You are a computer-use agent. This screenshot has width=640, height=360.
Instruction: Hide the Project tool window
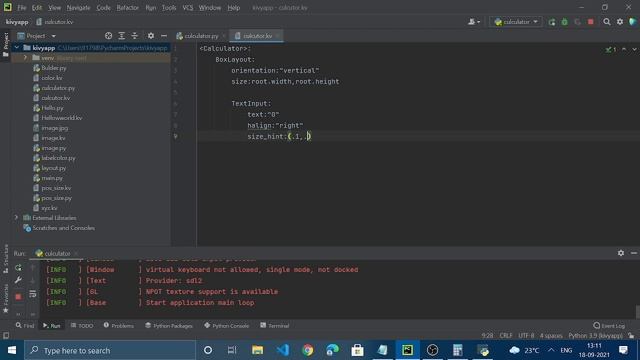[164, 36]
